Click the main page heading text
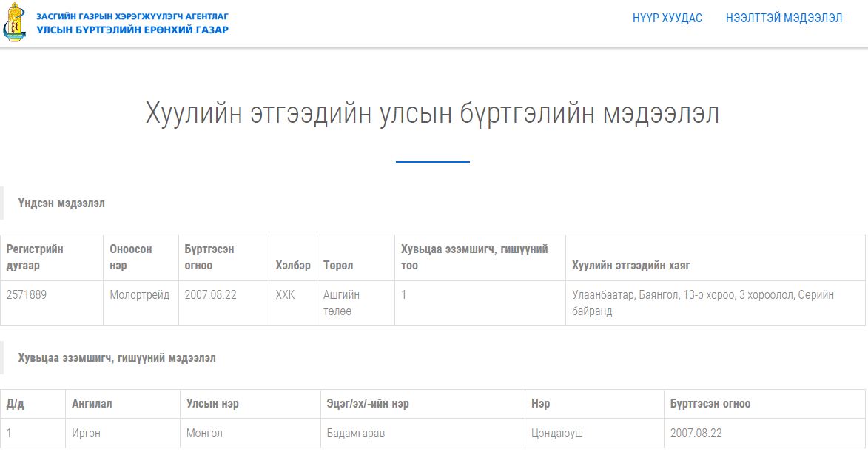Viewport: 868px width, 452px height. coord(432,114)
